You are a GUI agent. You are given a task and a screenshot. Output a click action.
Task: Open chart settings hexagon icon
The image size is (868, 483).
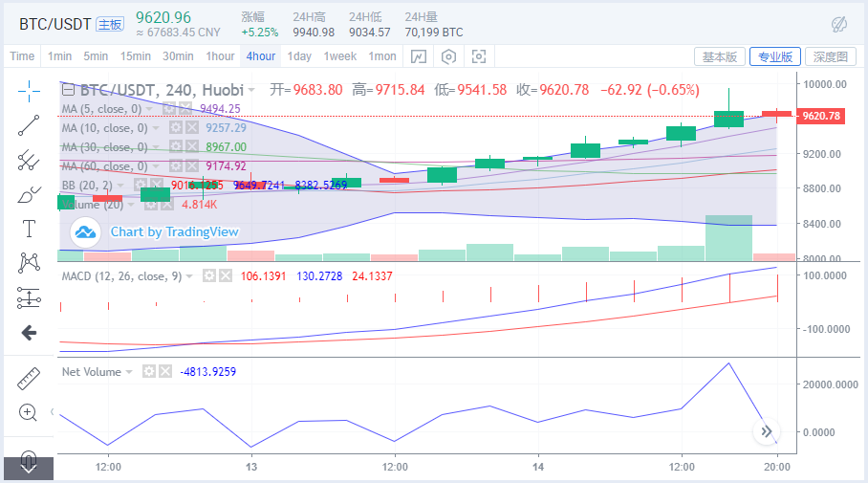click(448, 56)
